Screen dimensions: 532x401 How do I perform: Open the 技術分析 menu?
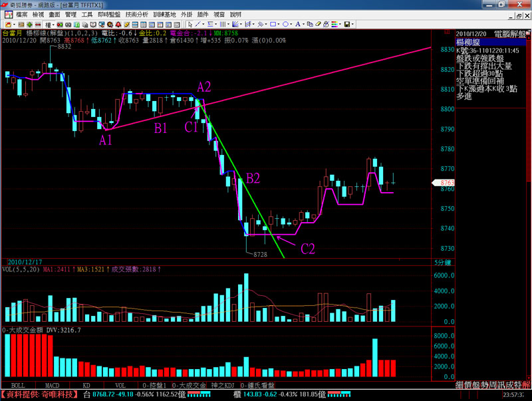tap(137, 14)
